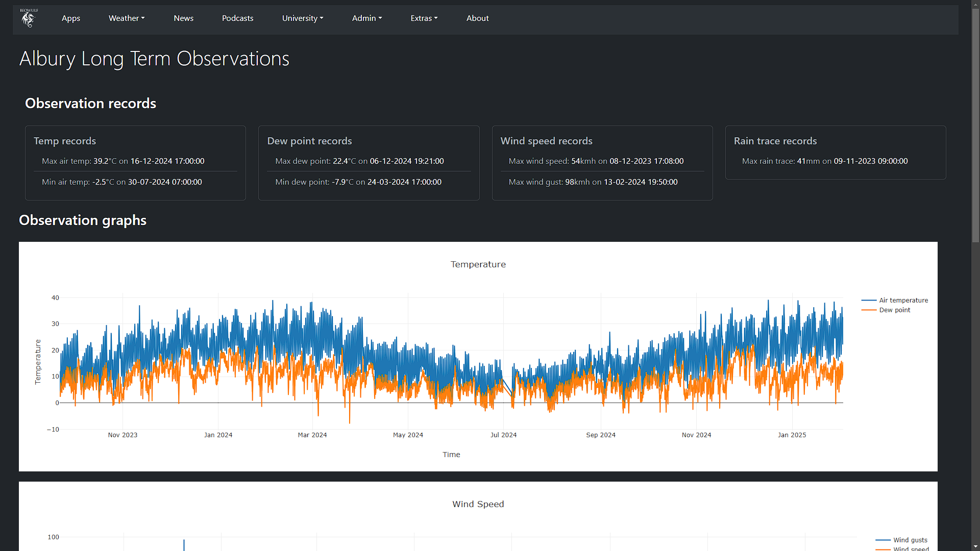Screen dimensions: 980x551
Task: Click the Temperature chart title
Action: click(478, 264)
